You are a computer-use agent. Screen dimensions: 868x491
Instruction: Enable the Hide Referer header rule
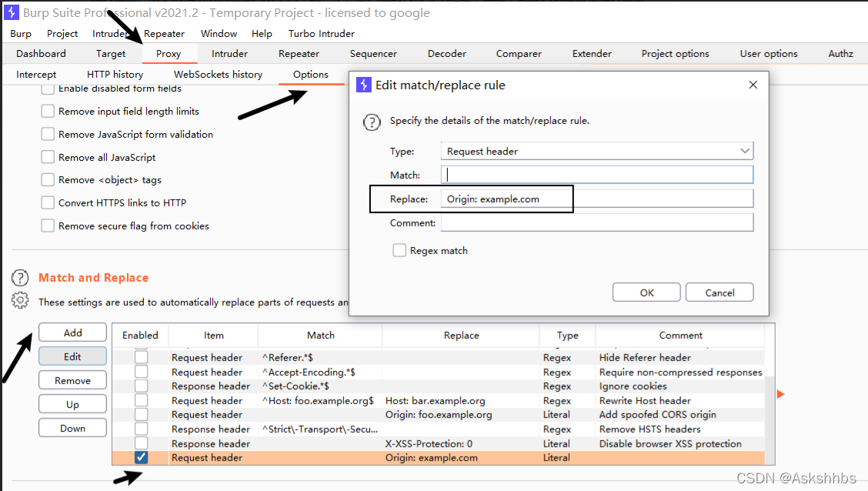coord(141,358)
